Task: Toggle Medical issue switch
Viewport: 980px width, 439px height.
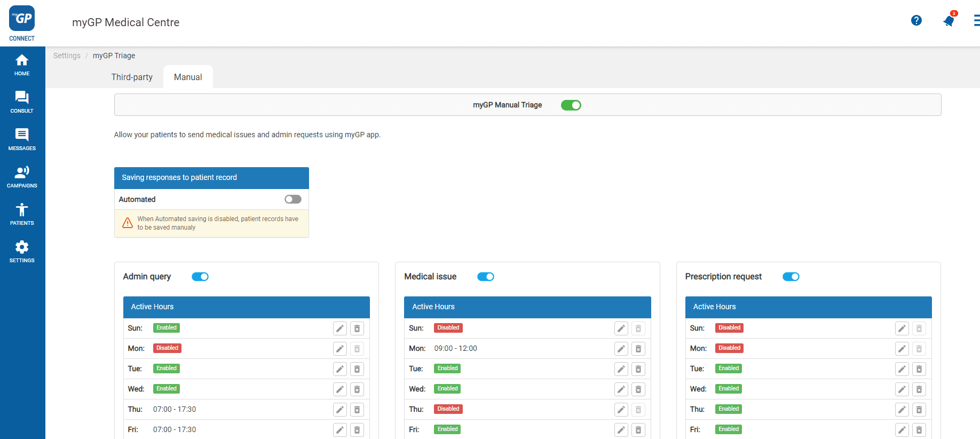Action: click(x=486, y=277)
